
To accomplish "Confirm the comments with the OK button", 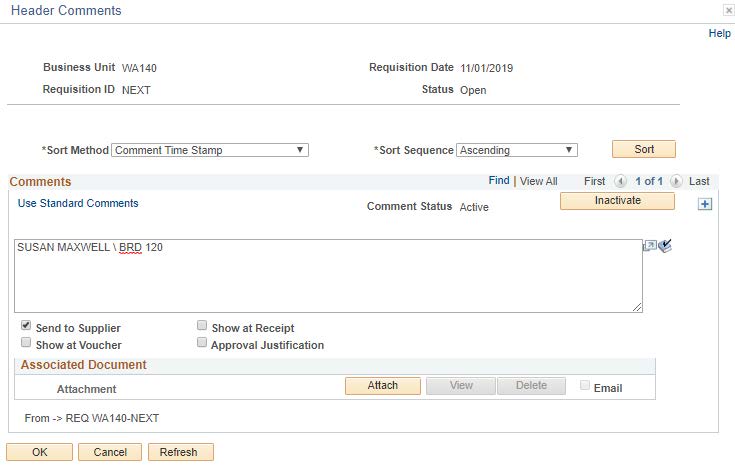I will [39, 452].
